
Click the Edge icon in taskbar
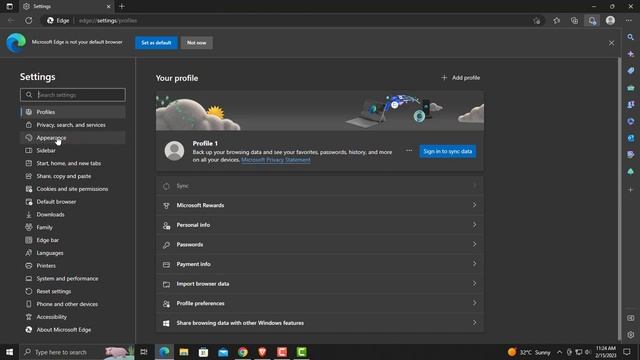pyautogui.click(x=164, y=352)
